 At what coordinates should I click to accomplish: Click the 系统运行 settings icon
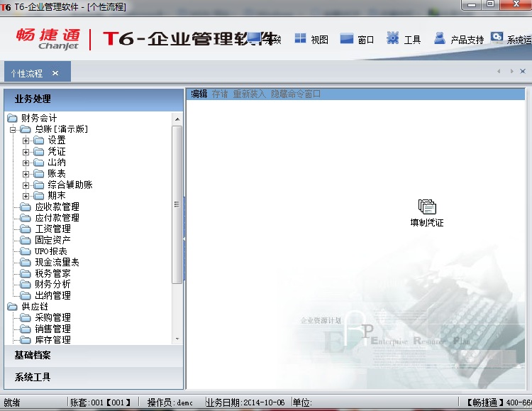pyautogui.click(x=497, y=38)
